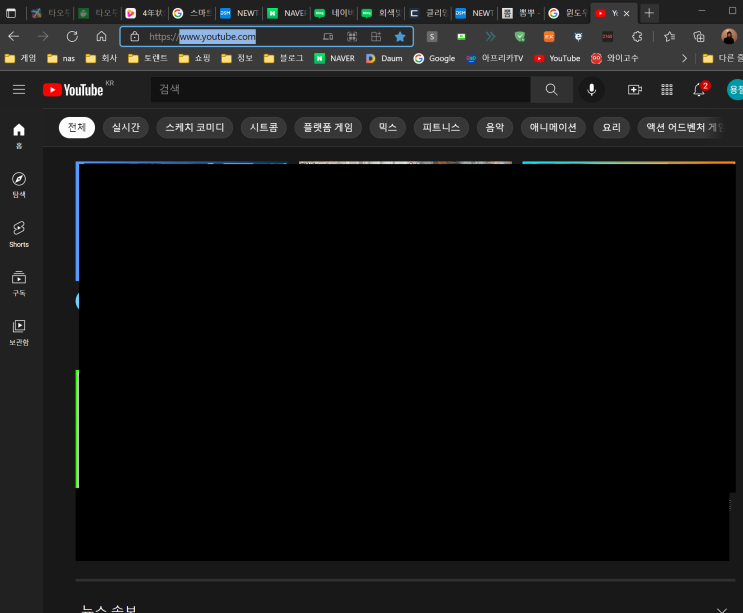Switch to the 클리앙 browser tab
This screenshot has height=613, width=743.
(x=427, y=13)
